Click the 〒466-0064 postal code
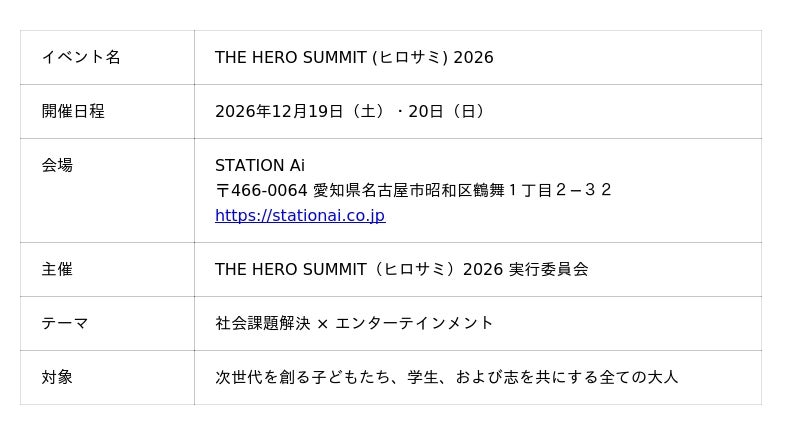 coord(261,190)
